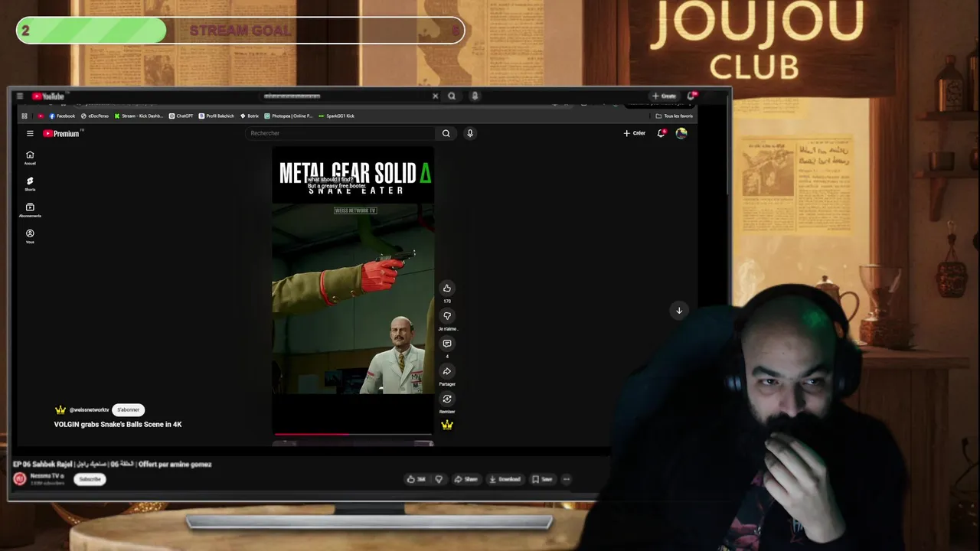Open the notifications bell near Créer
The width and height of the screenshot is (980, 551).
tap(661, 133)
